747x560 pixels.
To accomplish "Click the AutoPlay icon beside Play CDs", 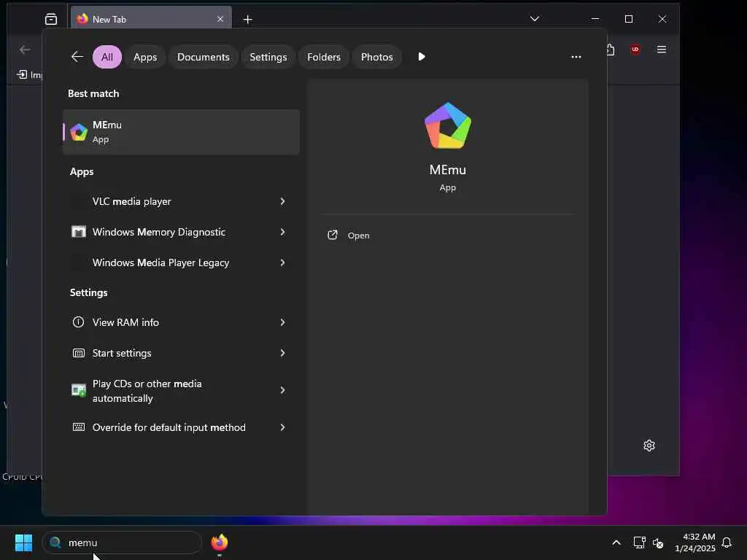I will [79, 390].
